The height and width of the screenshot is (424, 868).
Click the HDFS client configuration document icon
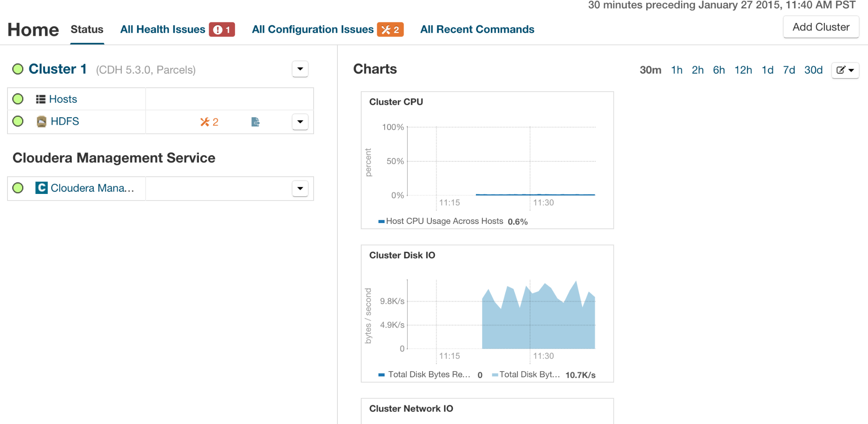pyautogui.click(x=255, y=122)
